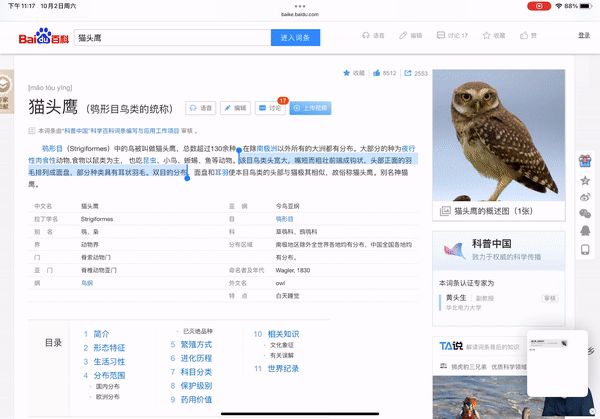Viewport: 600px width, 419px height.
Task: Click the 编辑 edit button
Action: click(236, 106)
